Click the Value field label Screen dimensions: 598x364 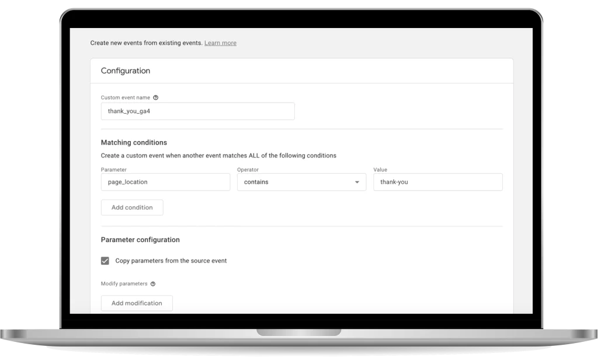pos(380,169)
